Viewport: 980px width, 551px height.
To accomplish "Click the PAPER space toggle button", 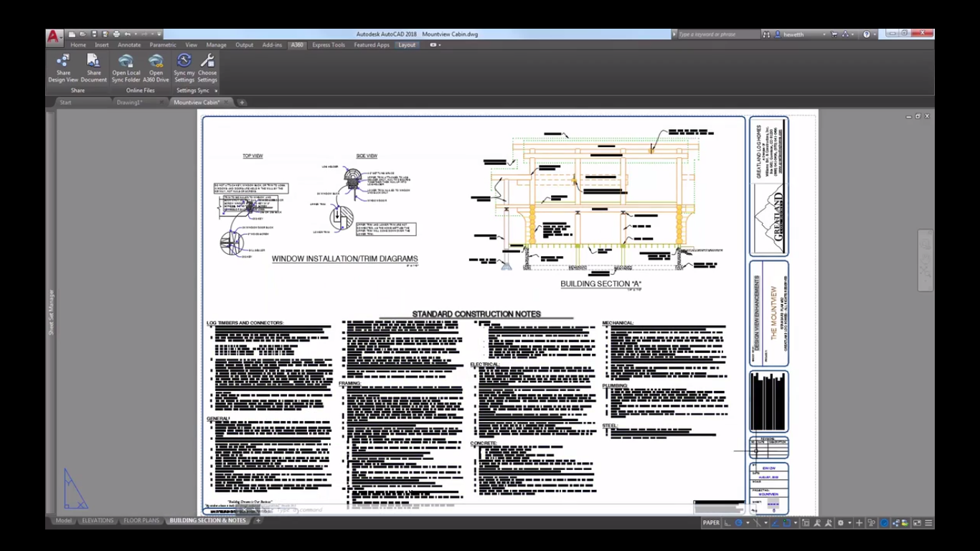I will tap(711, 523).
